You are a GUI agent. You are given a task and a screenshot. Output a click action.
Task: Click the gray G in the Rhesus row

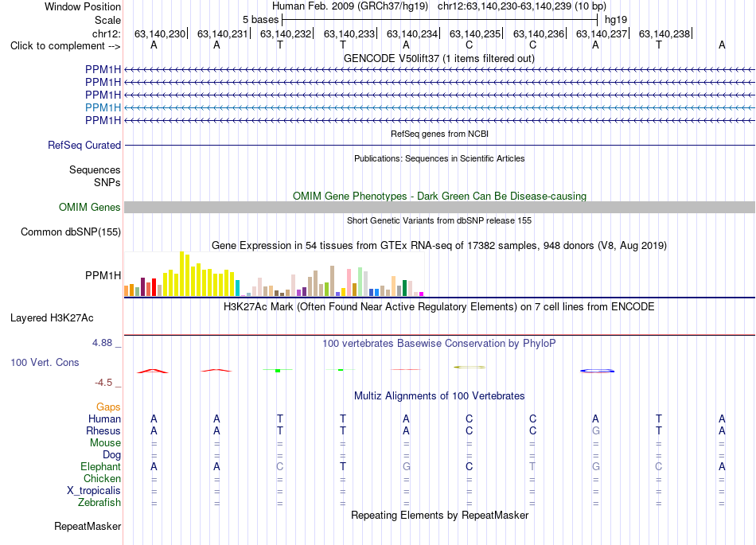point(595,430)
